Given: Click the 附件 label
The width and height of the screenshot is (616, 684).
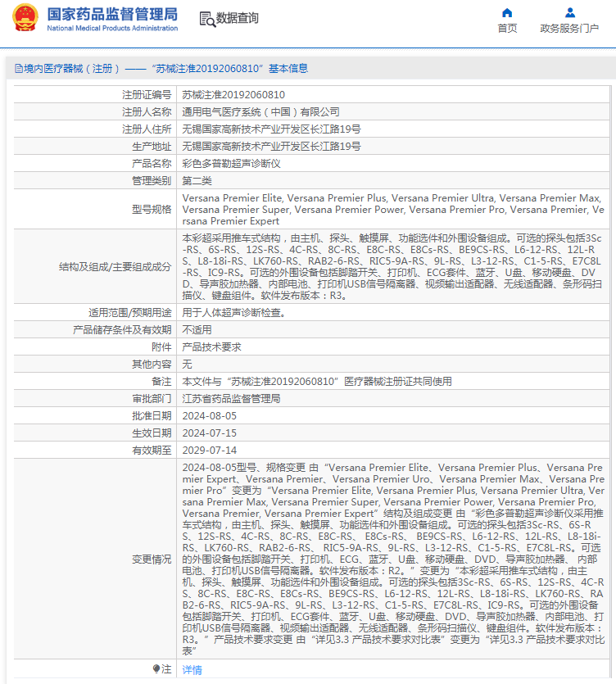Looking at the screenshot, I should [161, 347].
